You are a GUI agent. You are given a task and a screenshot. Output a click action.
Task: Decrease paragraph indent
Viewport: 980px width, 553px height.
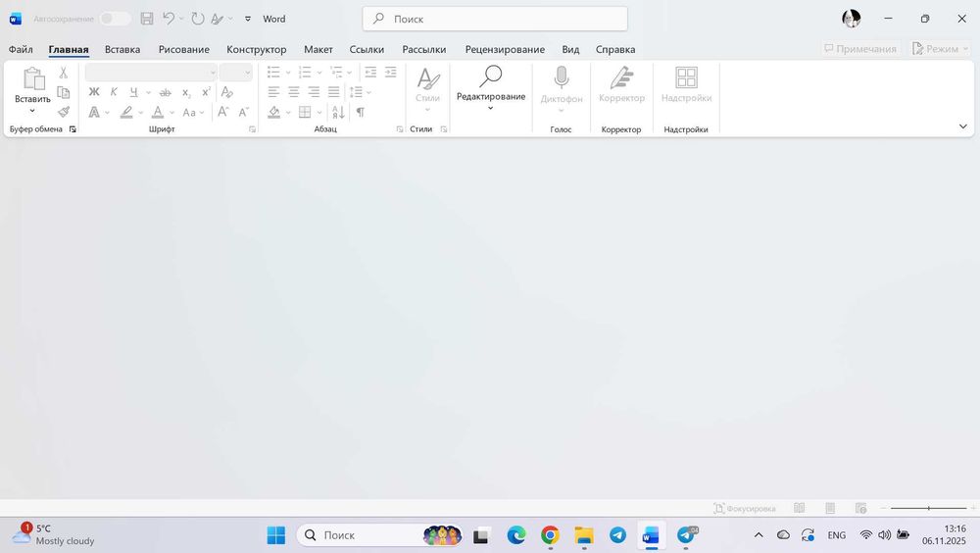370,72
